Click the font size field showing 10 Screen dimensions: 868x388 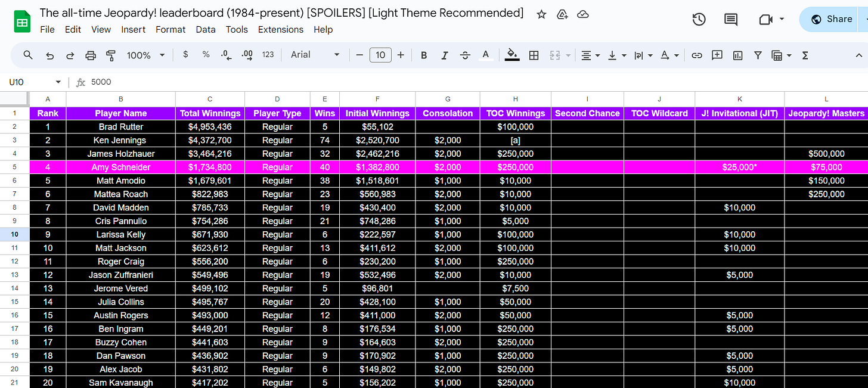tap(380, 55)
